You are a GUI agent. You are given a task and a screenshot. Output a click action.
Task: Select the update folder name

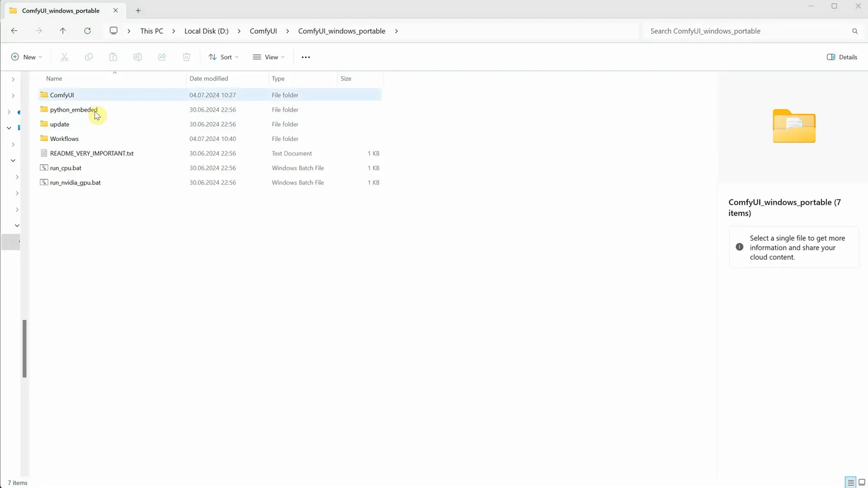tap(60, 124)
